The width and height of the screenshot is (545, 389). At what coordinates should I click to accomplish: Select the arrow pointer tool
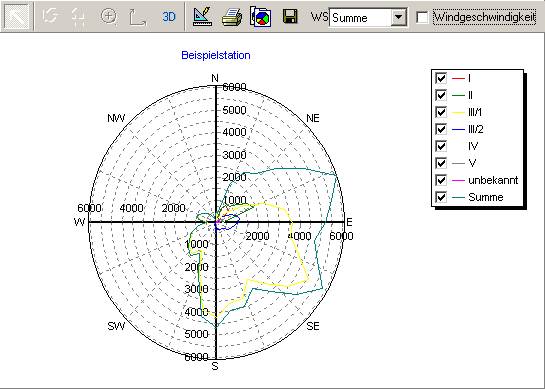[x=16, y=16]
